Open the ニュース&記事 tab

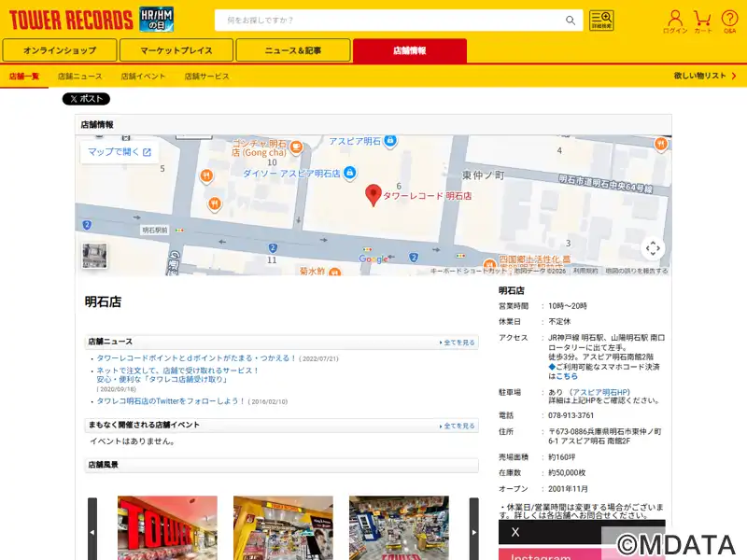point(293,50)
